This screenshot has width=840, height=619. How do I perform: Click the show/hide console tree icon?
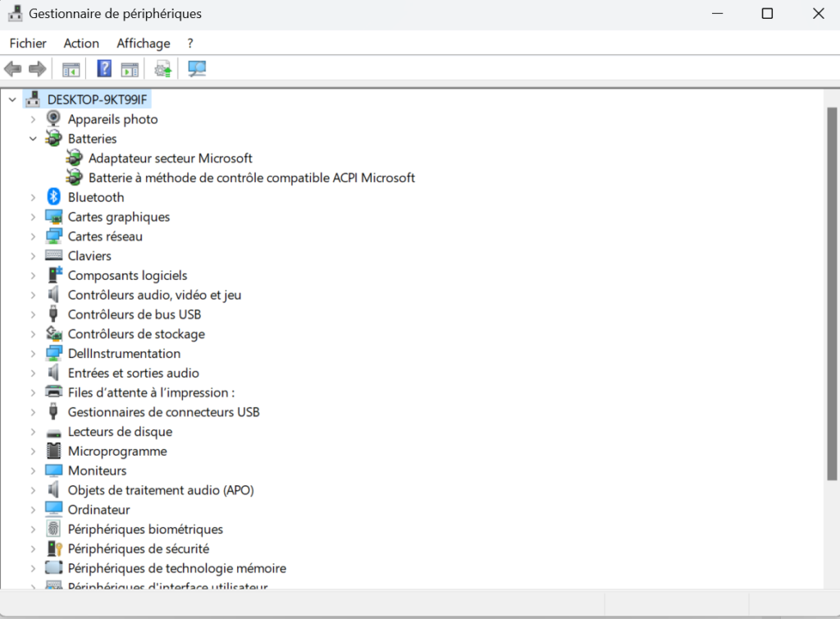pyautogui.click(x=71, y=69)
